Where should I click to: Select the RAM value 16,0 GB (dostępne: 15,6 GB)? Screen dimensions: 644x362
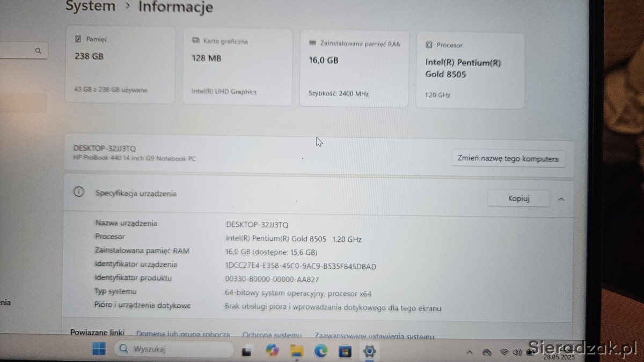click(x=271, y=252)
